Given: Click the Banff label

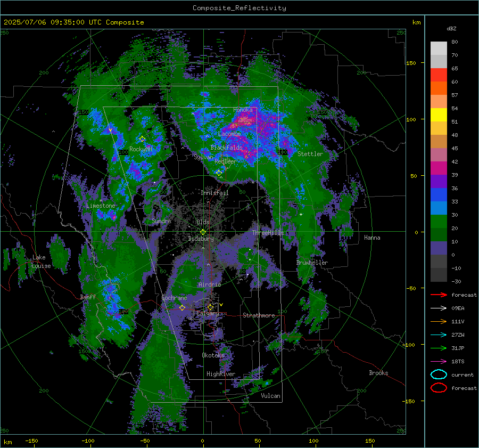Looking at the screenshot, I should (88, 297).
